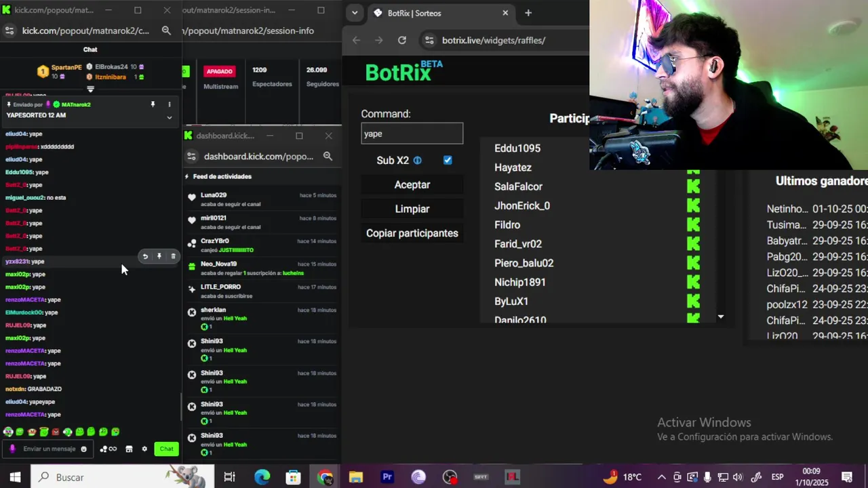Click the Windows Buscar search box
The image size is (868, 488).
[122, 477]
